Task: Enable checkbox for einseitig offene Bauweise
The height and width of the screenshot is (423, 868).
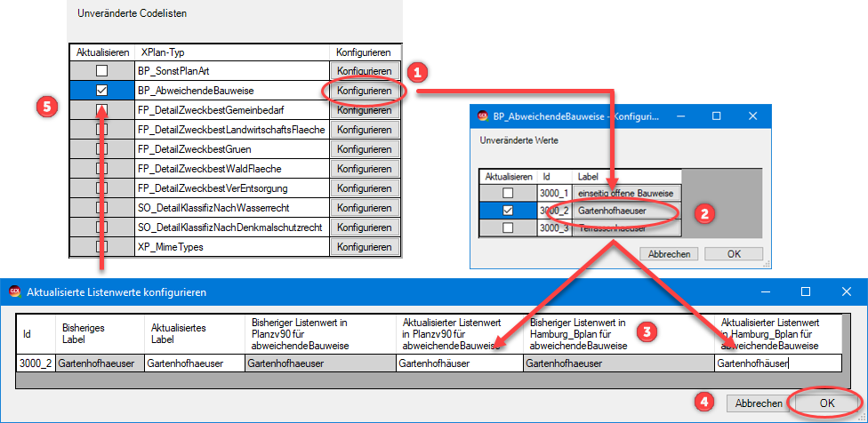Action: click(x=507, y=193)
